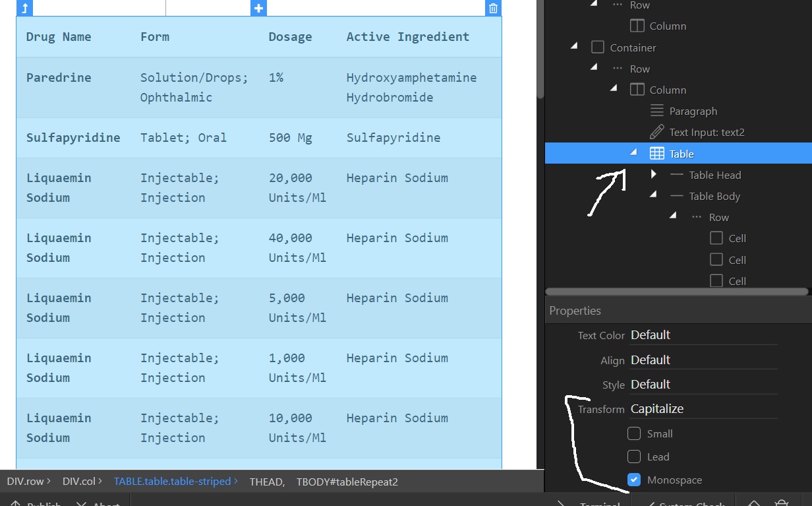Open the Style dropdown
The image size is (812, 506).
pyautogui.click(x=704, y=385)
